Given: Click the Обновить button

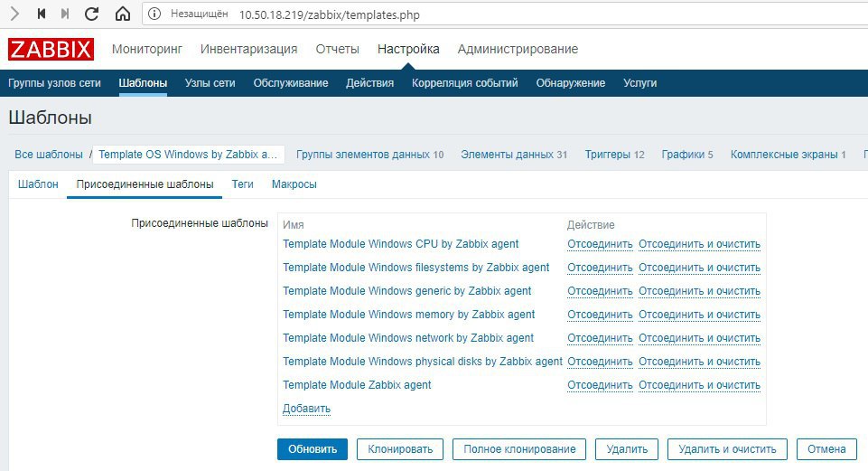Looking at the screenshot, I should pyautogui.click(x=313, y=449).
